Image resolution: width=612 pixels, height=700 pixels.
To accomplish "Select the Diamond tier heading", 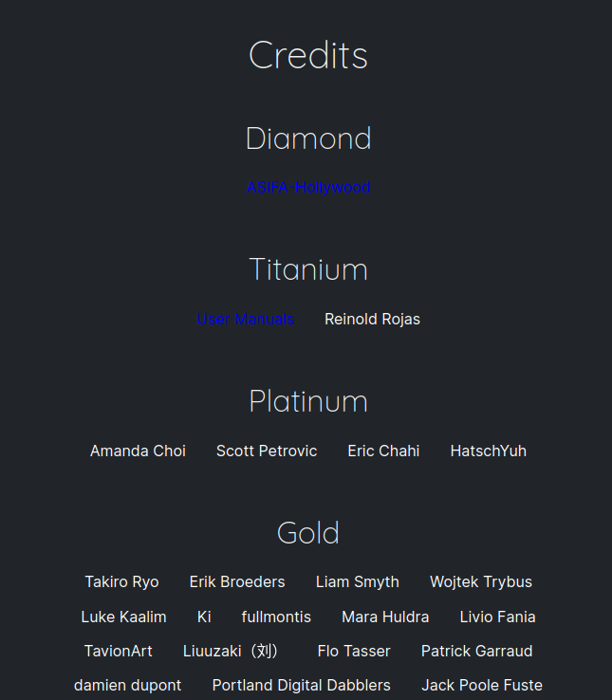I will [308, 138].
